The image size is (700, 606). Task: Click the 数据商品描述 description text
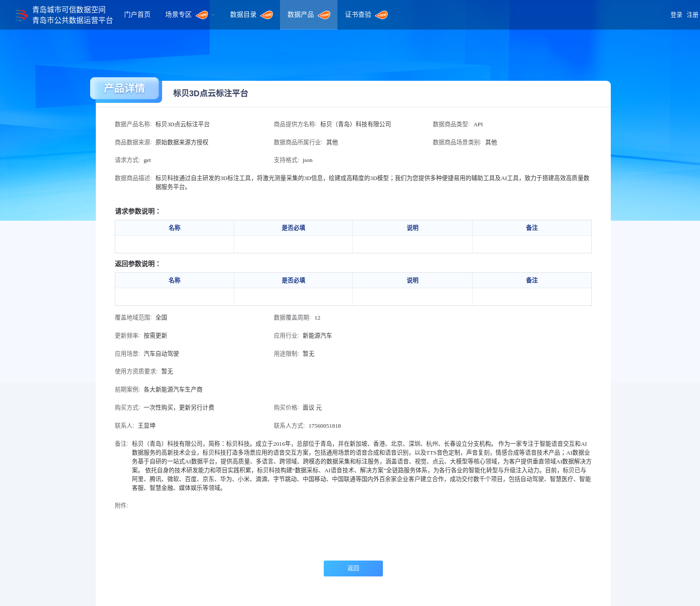coord(373,183)
